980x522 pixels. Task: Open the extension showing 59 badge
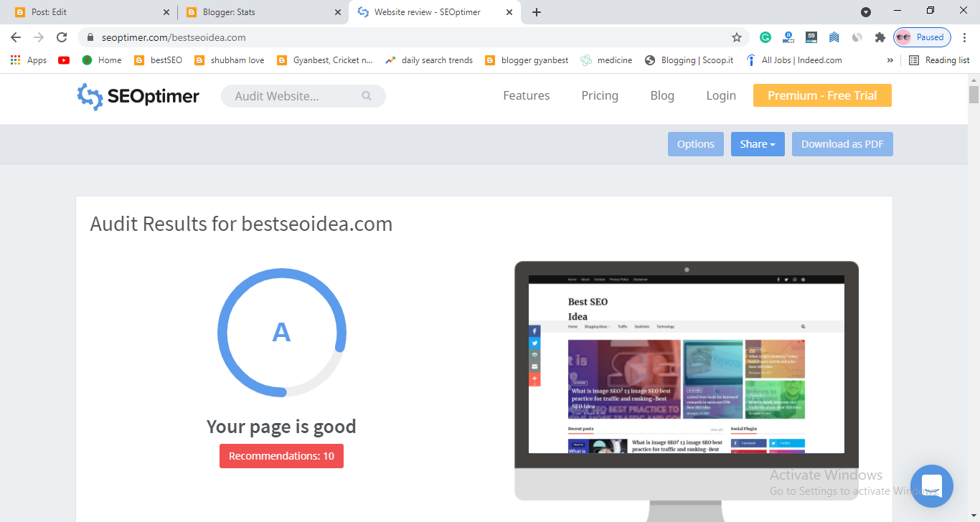click(811, 37)
